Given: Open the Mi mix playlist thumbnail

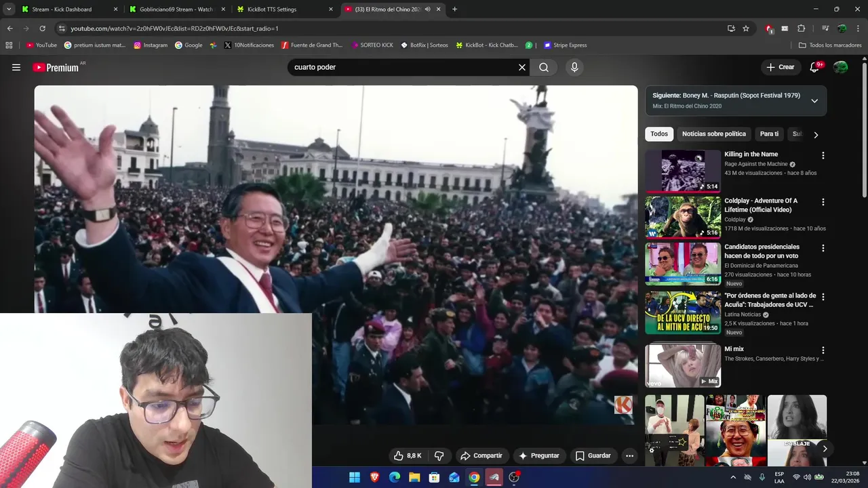Looking at the screenshot, I should pos(683,365).
